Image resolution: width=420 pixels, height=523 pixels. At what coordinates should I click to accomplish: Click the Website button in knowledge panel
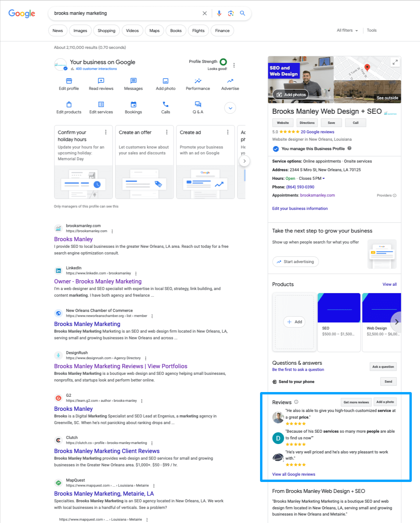[283, 123]
